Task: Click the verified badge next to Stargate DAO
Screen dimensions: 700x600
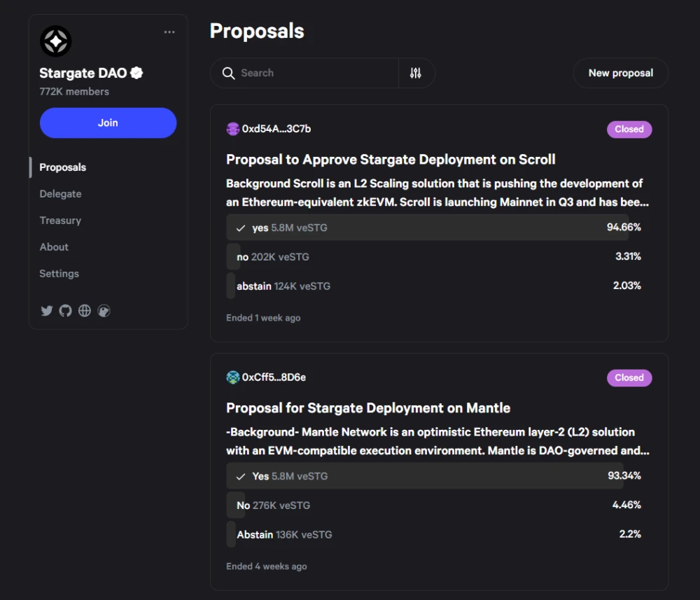Action: click(136, 73)
